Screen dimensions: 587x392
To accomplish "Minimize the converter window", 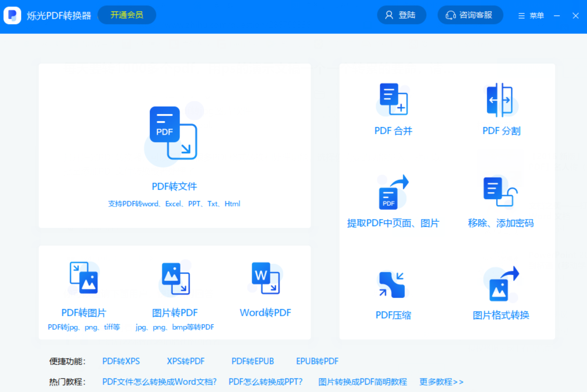I will click(x=557, y=16).
